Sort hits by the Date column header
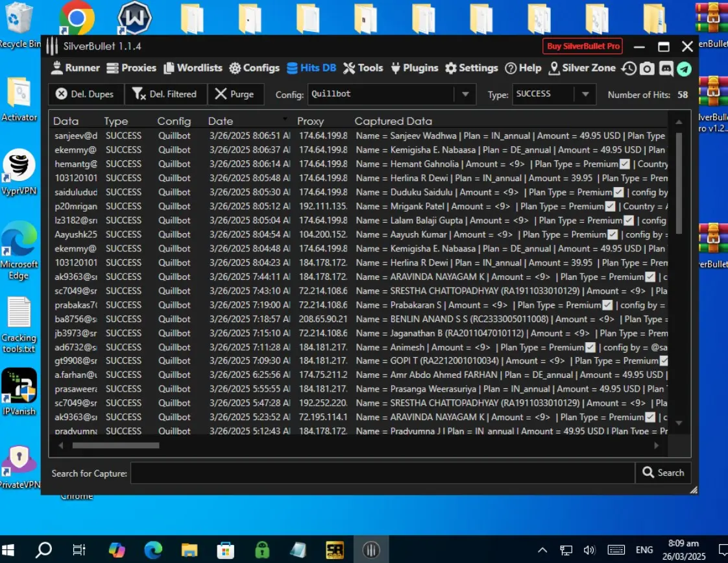 tap(221, 121)
